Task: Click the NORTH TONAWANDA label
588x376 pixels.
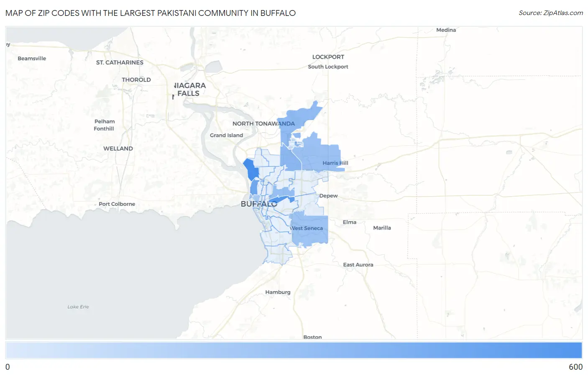Action: point(263,123)
